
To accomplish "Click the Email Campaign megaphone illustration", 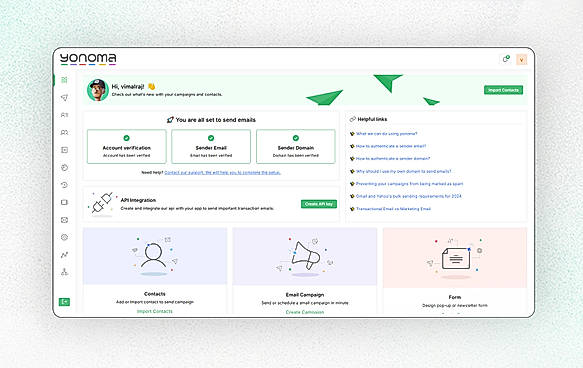I will [x=305, y=256].
